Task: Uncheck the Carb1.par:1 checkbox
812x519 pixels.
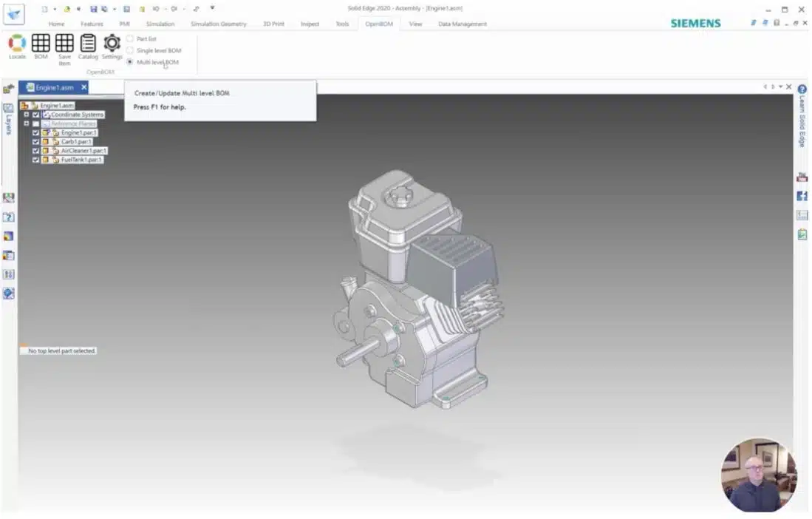Action: [x=35, y=141]
